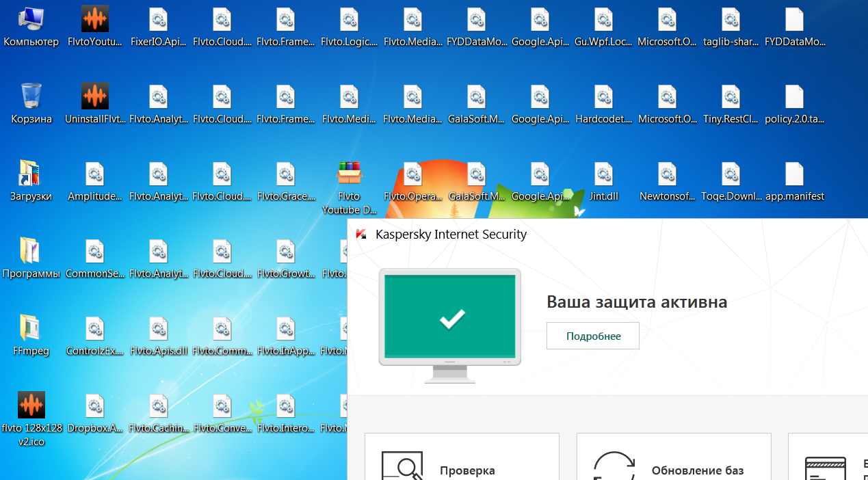Open the Обновление баз tile
Image resolution: width=868 pixels, height=480 pixels.
tap(674, 456)
